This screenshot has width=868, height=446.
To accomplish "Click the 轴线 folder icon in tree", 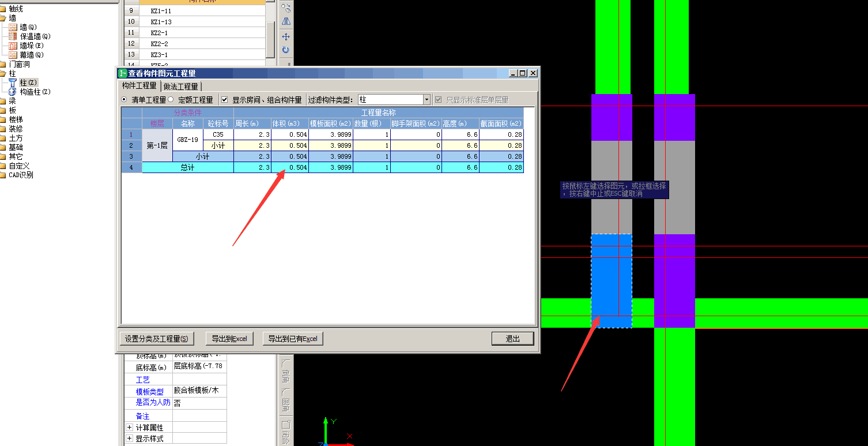I will (x=3, y=9).
